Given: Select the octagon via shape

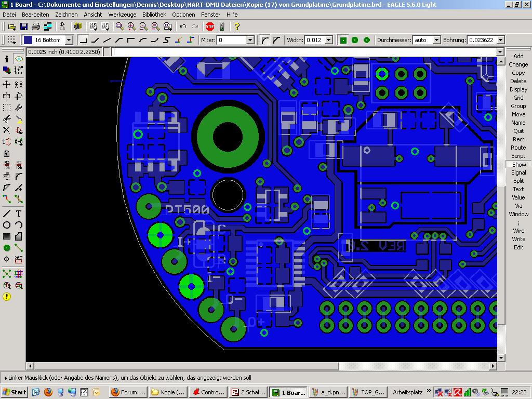Looking at the screenshot, I should point(367,40).
